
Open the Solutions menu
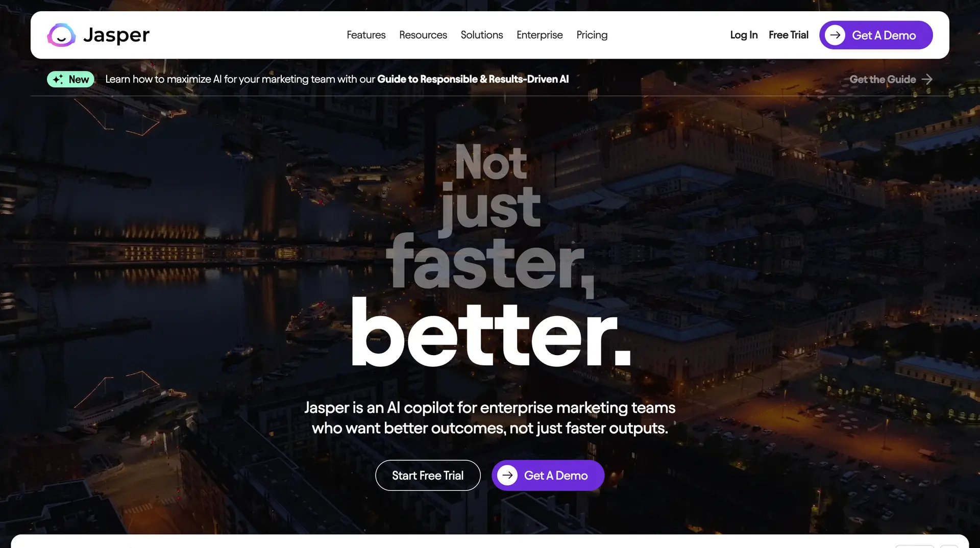[482, 35]
